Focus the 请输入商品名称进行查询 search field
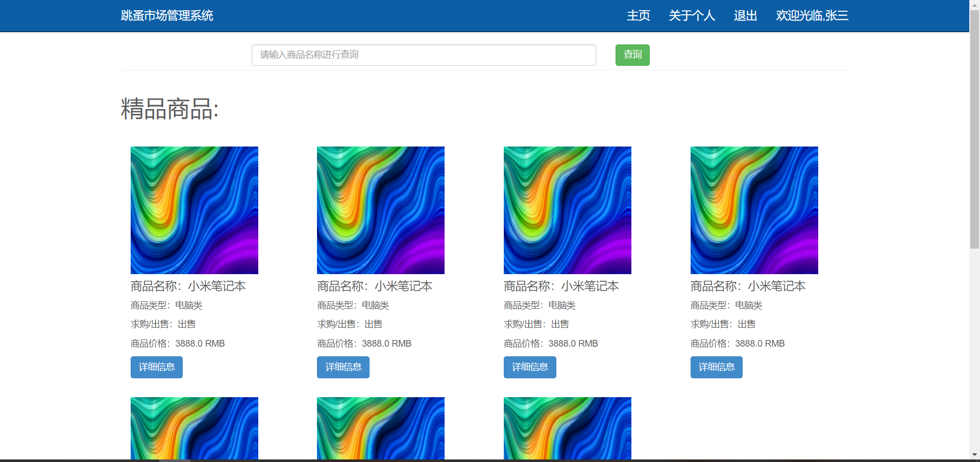Viewport: 980px width, 462px height. coord(424,55)
